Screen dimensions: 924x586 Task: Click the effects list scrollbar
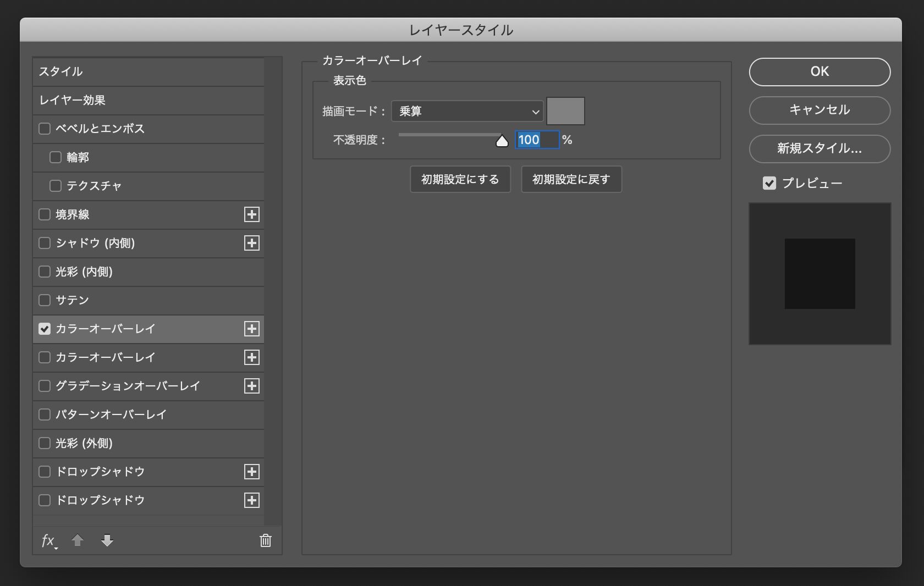coord(272,291)
